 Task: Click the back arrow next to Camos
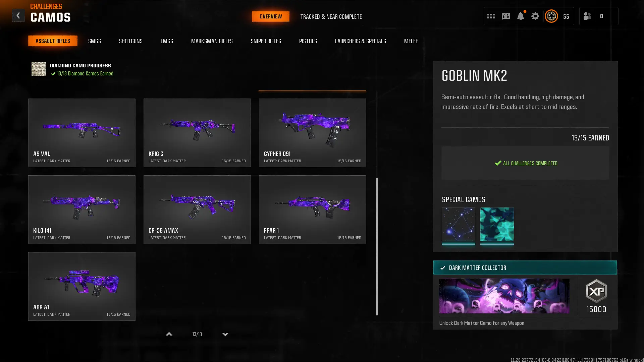click(18, 16)
